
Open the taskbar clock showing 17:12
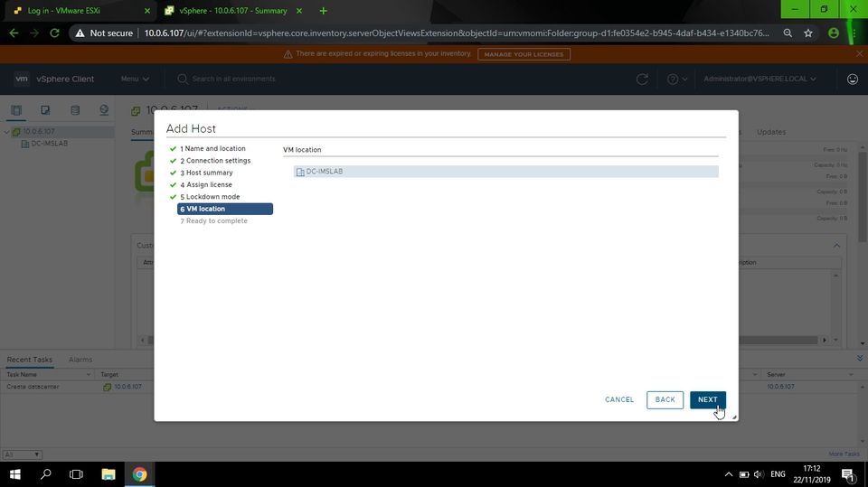[x=812, y=474]
